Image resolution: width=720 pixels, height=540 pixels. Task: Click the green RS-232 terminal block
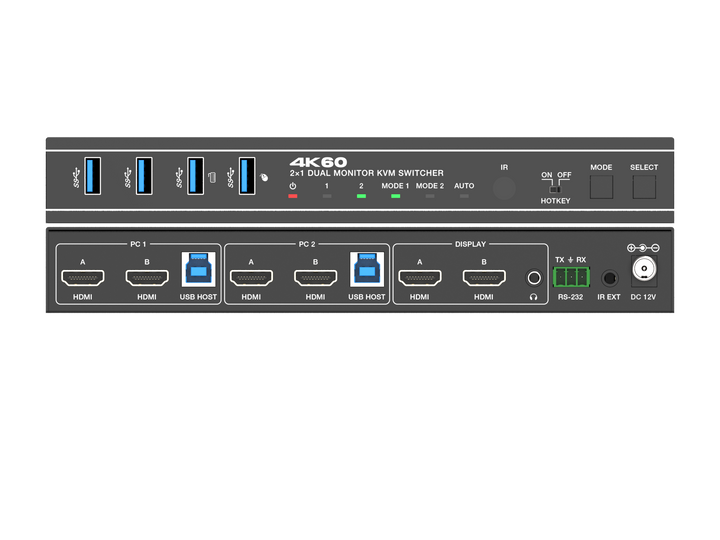point(571,277)
